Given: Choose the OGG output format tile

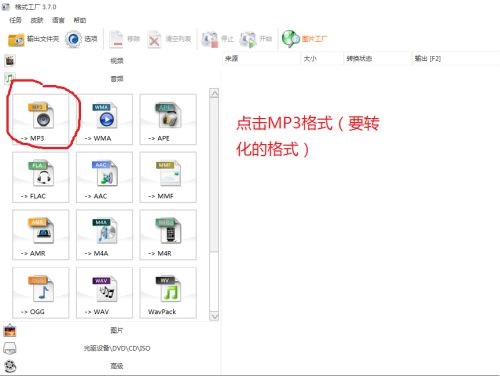Looking at the screenshot, I should (41, 293).
